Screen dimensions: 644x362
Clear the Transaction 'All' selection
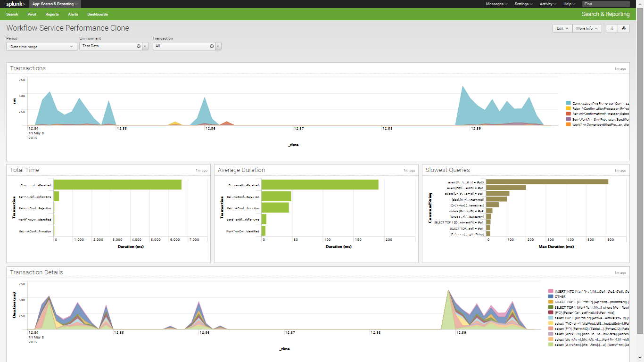click(x=212, y=46)
